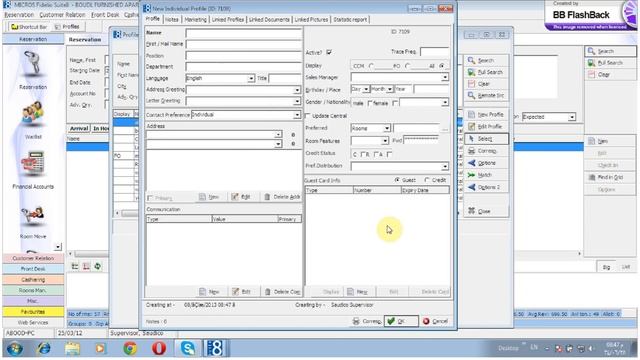Open the Reservation key icon in sidebar
The height and width of the screenshot is (360, 640).
pos(33,64)
